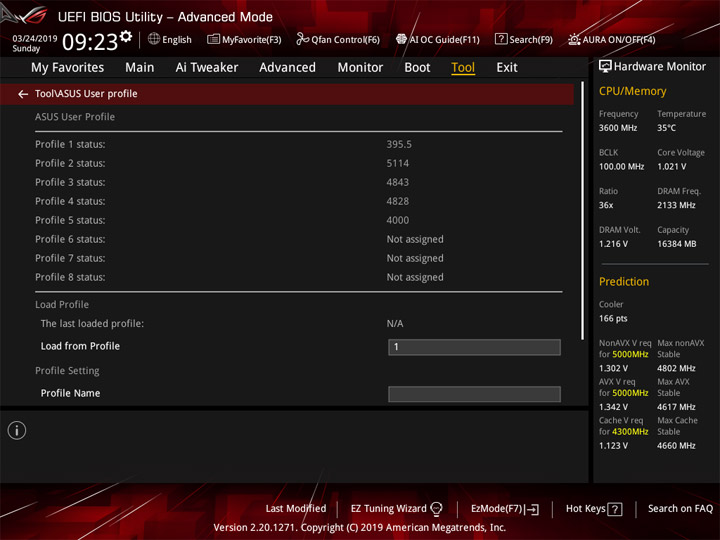The width and height of the screenshot is (720, 540).
Task: Click the last loaded profile N/A value
Action: point(395,324)
